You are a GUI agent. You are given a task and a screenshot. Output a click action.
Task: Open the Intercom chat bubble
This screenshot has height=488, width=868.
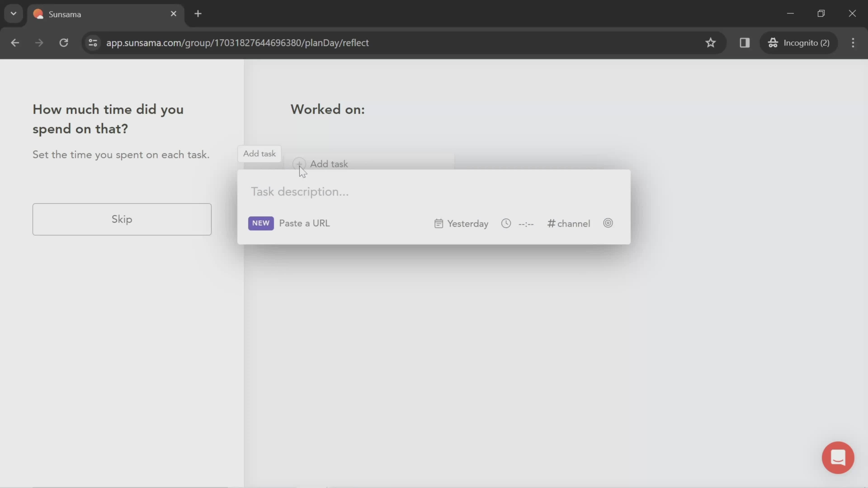pyautogui.click(x=838, y=457)
